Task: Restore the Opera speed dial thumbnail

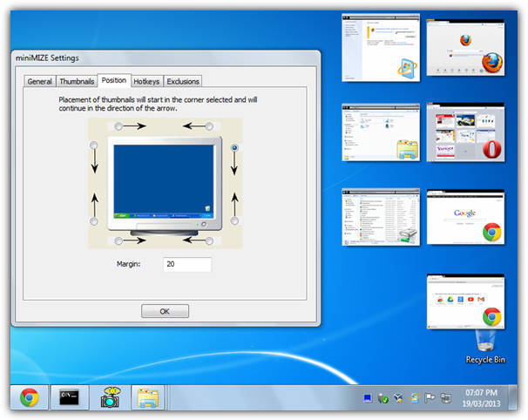Action: click(x=465, y=132)
